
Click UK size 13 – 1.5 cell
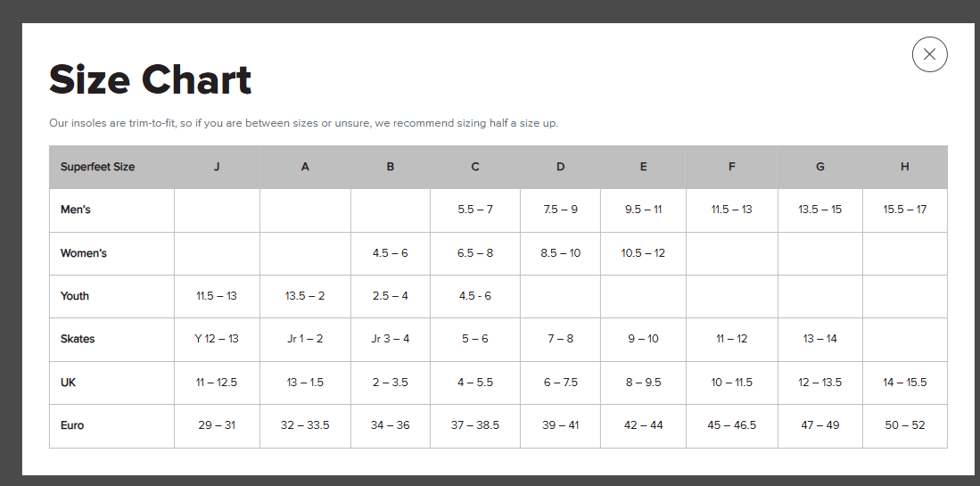[305, 383]
